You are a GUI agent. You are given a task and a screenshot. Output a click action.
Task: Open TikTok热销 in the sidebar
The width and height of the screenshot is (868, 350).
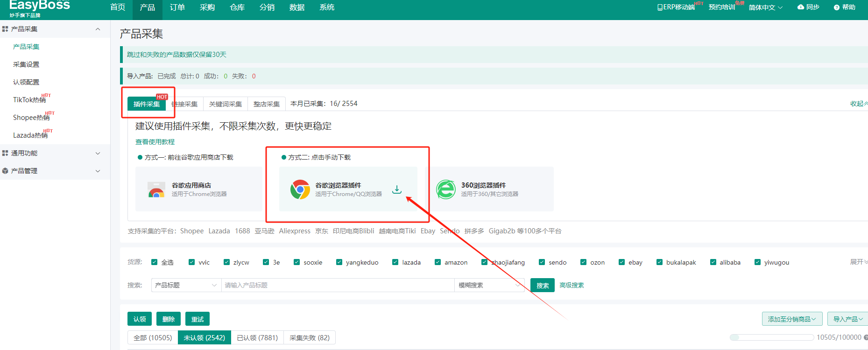click(x=29, y=100)
